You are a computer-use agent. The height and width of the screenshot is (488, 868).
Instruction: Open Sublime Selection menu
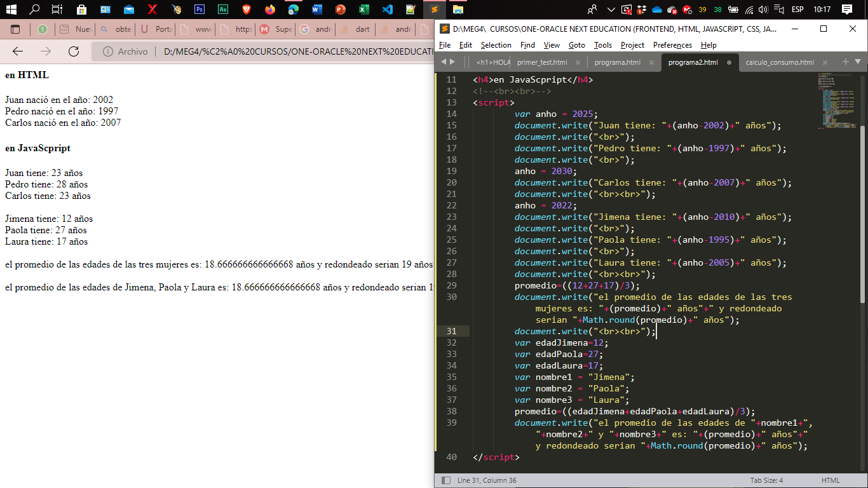496,45
